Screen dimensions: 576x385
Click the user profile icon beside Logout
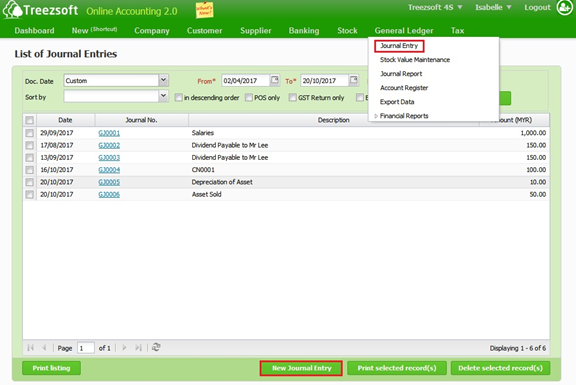564,8
